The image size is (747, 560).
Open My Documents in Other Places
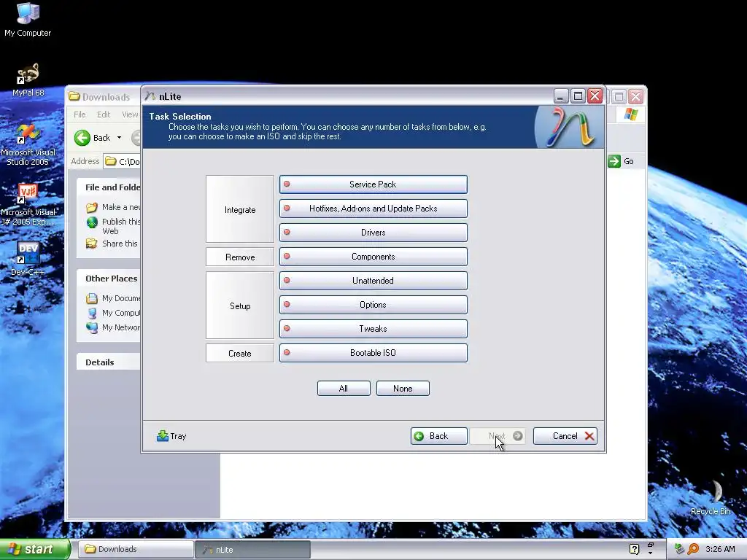[113, 298]
